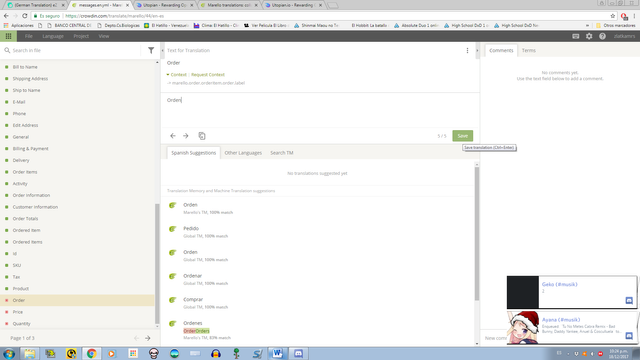Viewport: 640px width, 360px height.
Task: Go to previous page of strings list
Action: pyautogui.click(x=136, y=338)
